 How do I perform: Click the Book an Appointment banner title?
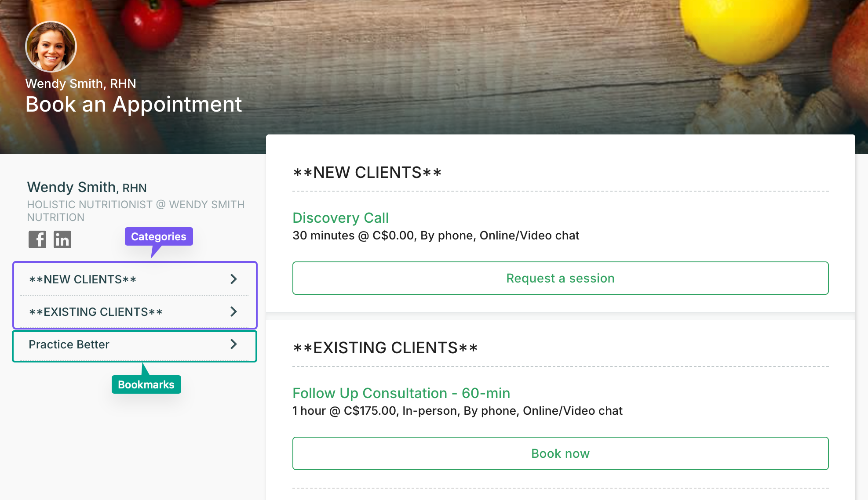click(x=134, y=105)
